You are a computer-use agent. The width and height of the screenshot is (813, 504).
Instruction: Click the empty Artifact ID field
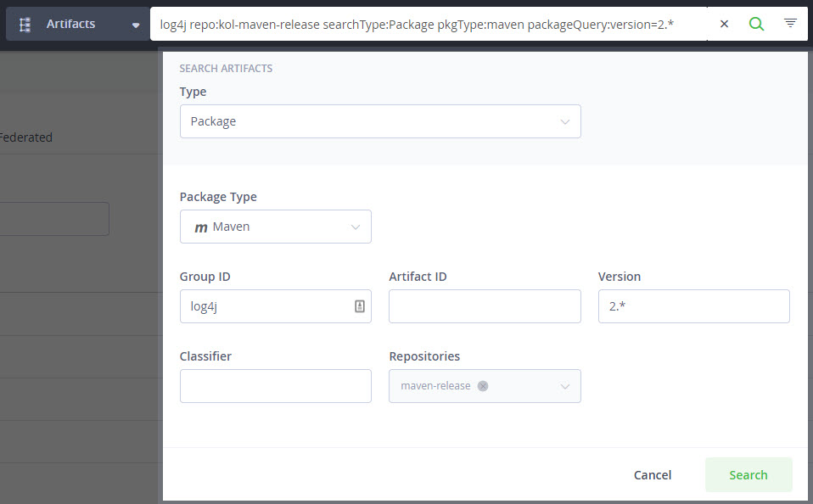click(x=485, y=306)
